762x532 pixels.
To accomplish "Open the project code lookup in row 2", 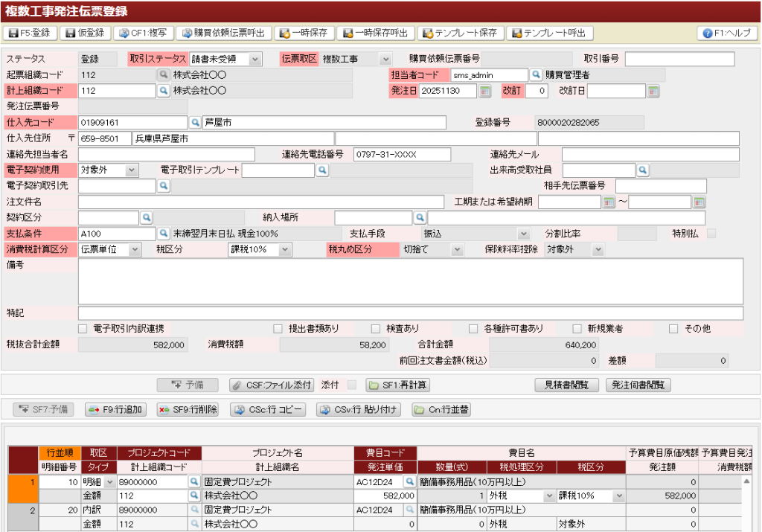I will (194, 510).
